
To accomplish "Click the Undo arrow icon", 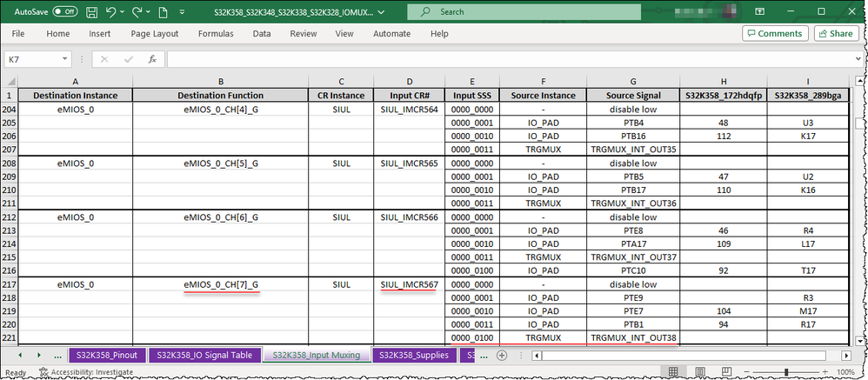I will (x=110, y=11).
